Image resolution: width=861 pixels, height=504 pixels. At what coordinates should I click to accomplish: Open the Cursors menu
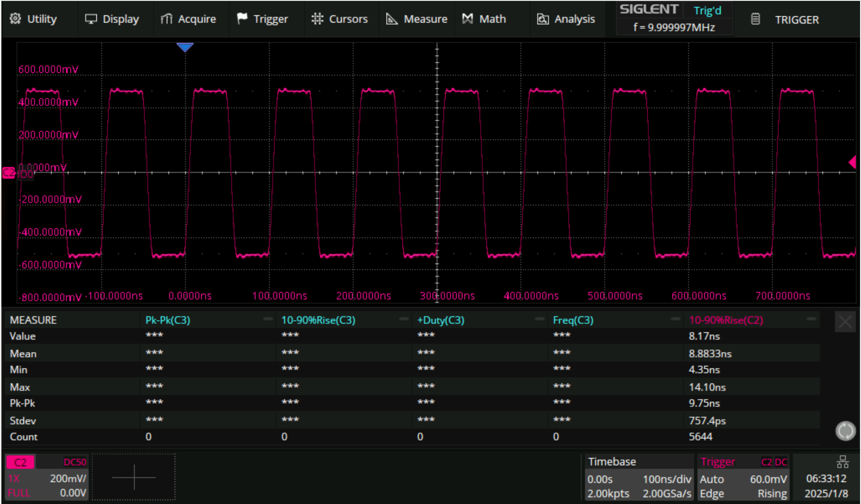(340, 19)
